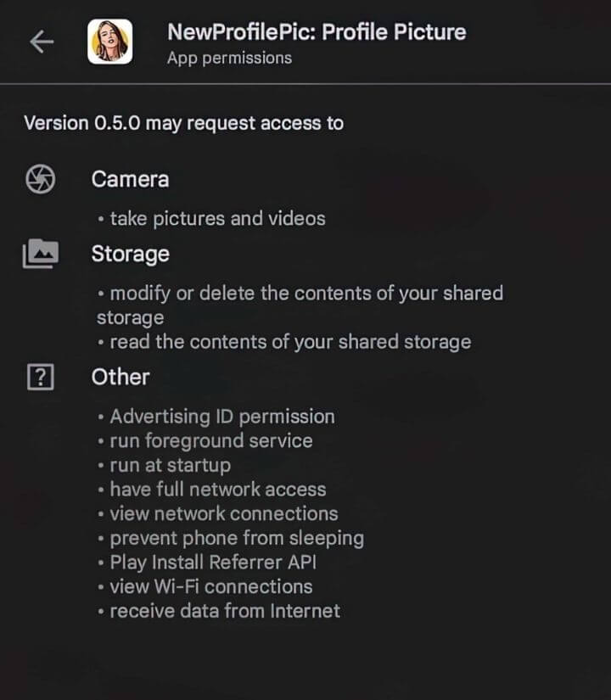Click the Camera shutter icon

[x=41, y=179]
